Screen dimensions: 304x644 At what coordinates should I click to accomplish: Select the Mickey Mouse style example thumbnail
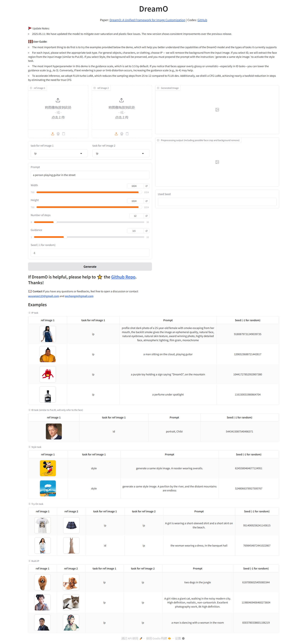point(48,468)
